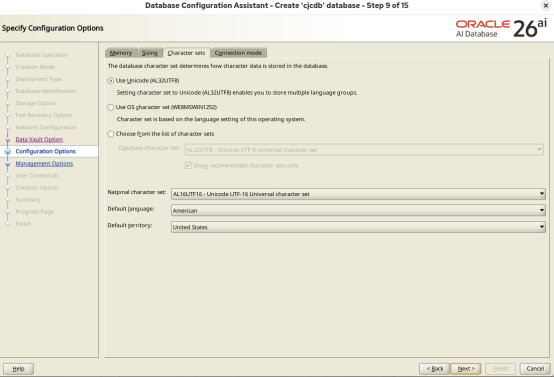554x377 pixels.
Task: Expand the Default language dropdown
Action: click(358, 211)
